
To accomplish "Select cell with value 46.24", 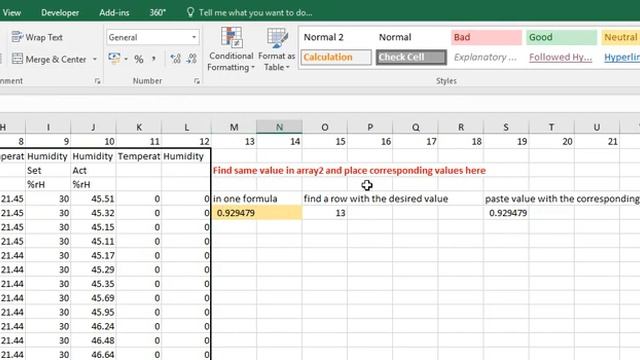I will pyautogui.click(x=93, y=326).
